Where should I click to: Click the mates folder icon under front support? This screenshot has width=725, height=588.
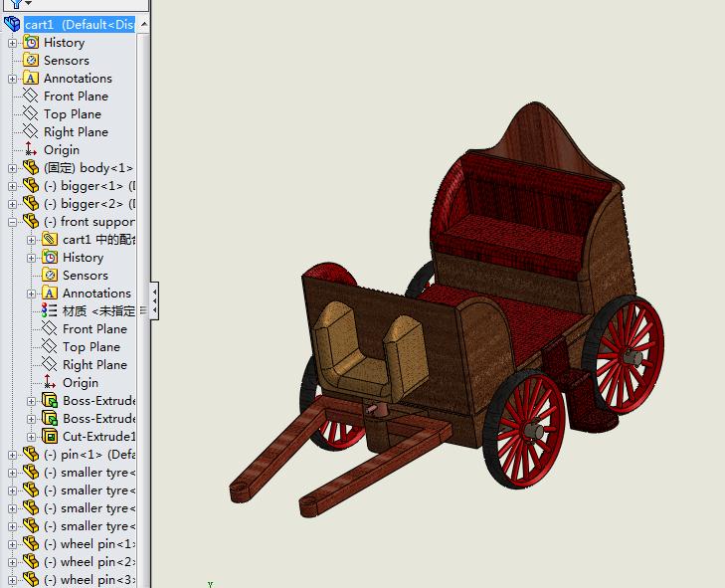click(x=50, y=240)
